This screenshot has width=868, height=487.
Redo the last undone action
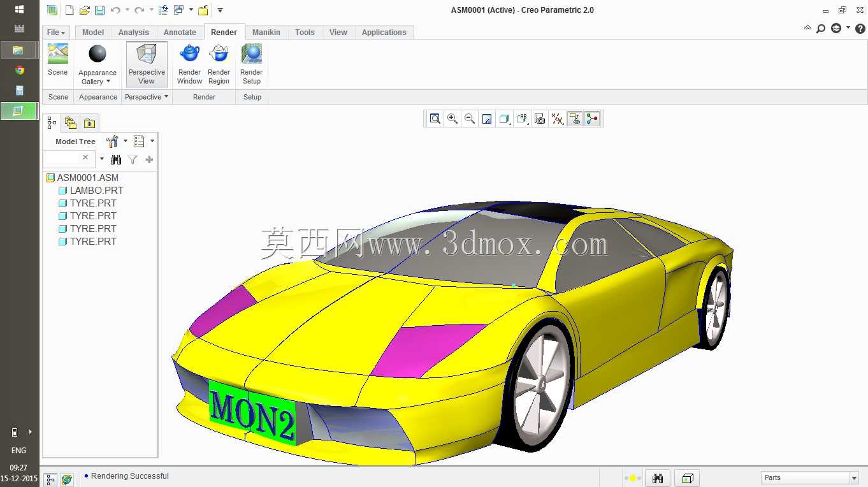pyautogui.click(x=139, y=10)
